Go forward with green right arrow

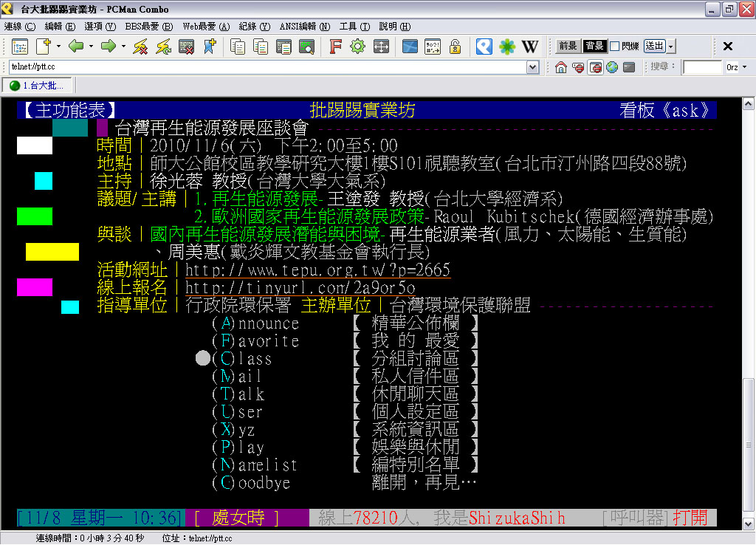point(109,47)
